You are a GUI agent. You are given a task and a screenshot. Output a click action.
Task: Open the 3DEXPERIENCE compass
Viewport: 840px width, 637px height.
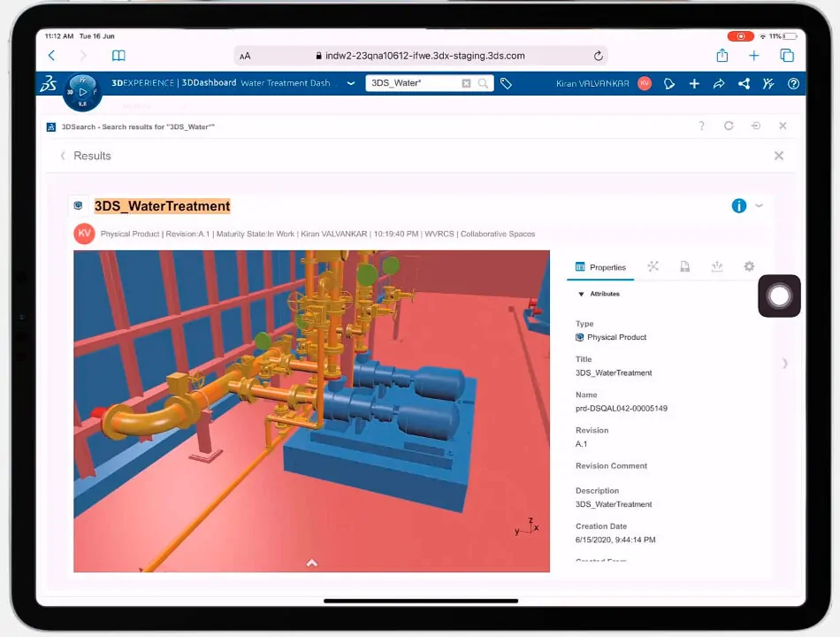click(83, 91)
